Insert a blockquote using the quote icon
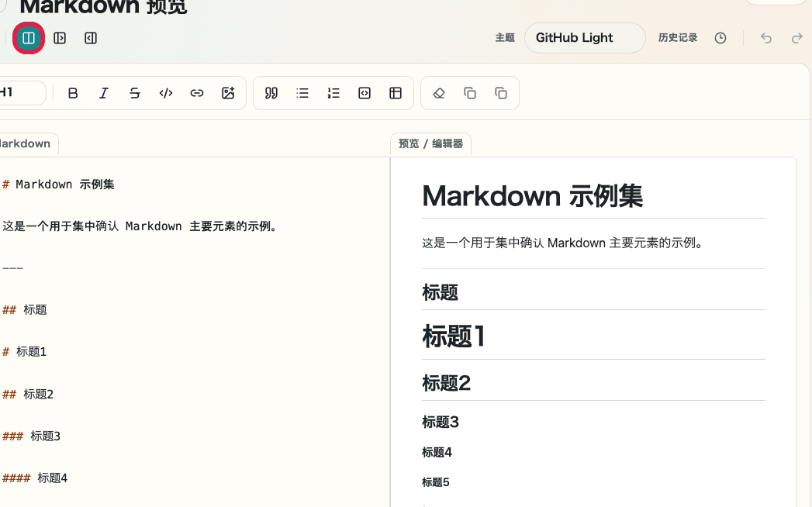 point(271,93)
